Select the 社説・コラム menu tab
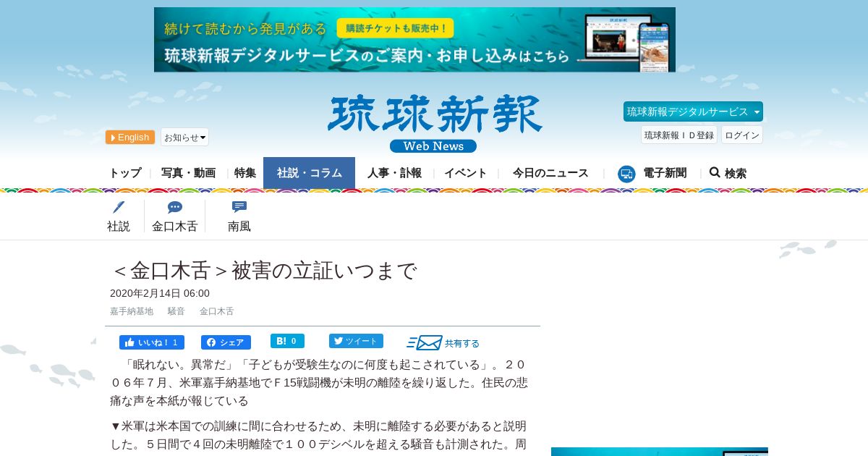This screenshot has width=868, height=456. (x=309, y=173)
